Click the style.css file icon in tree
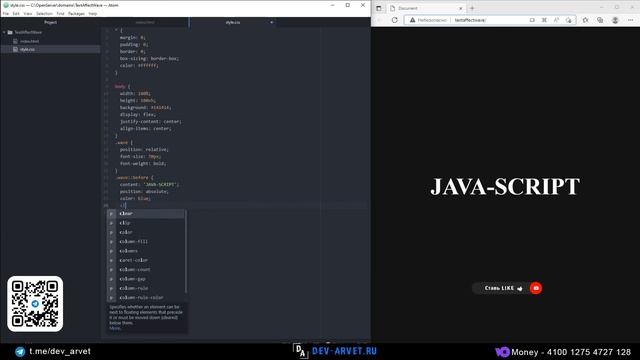640x360 pixels. 16,49
